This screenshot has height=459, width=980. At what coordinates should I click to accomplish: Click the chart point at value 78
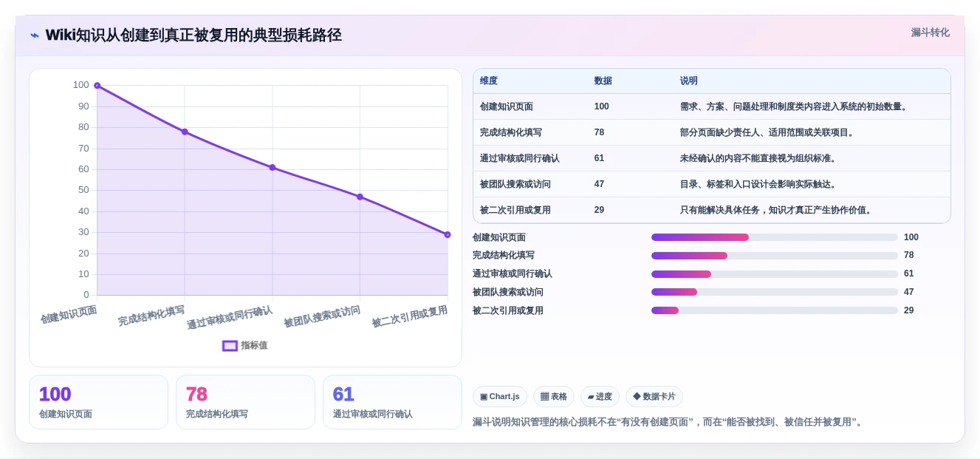click(x=185, y=132)
